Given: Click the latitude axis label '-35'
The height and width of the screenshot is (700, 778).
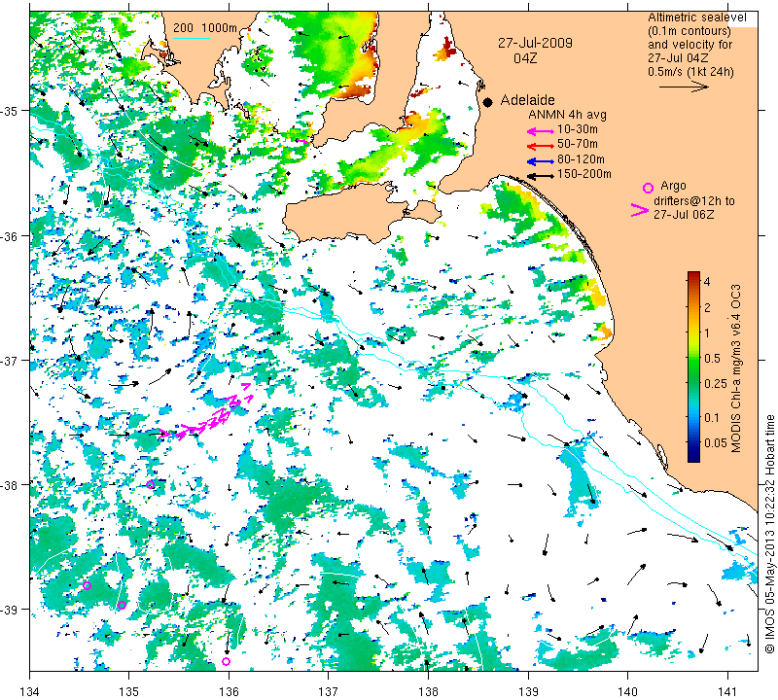Looking at the screenshot, I should point(9,111).
